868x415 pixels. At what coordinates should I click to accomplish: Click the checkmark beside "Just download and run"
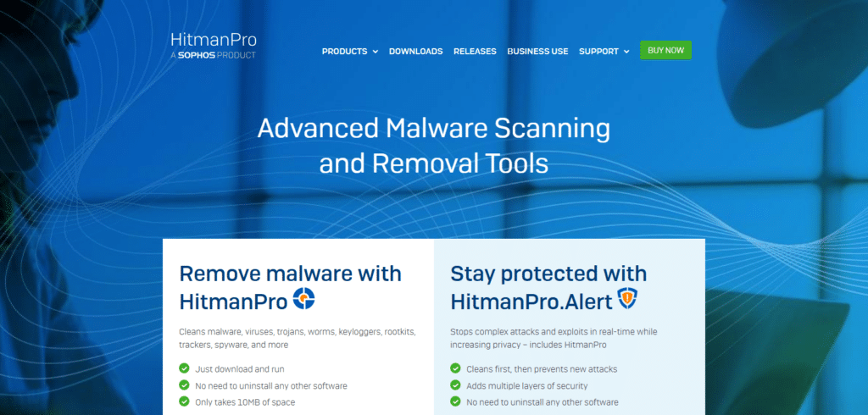click(x=184, y=368)
